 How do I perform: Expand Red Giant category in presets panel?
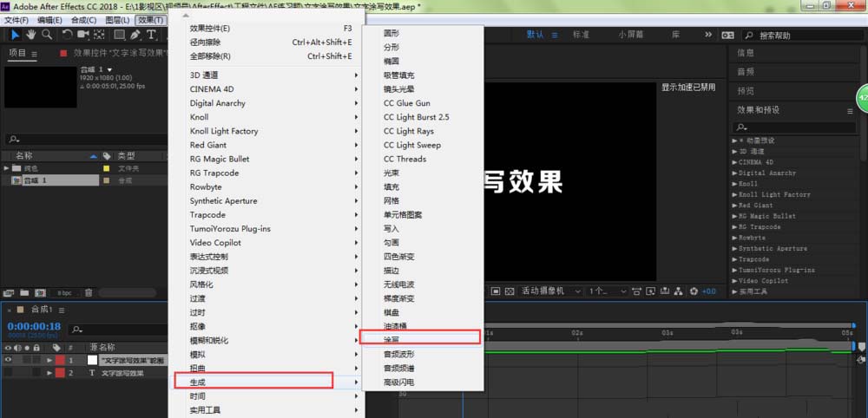(734, 206)
